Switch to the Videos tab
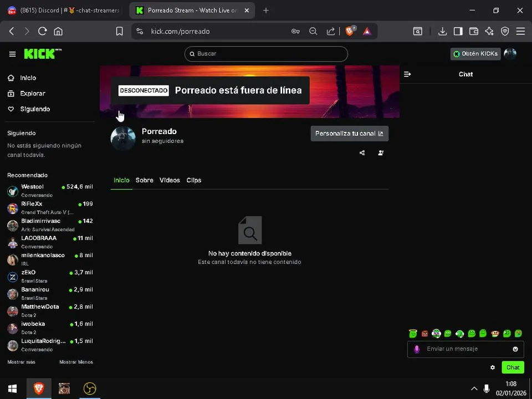Screen dimensions: 532x399 (170, 180)
